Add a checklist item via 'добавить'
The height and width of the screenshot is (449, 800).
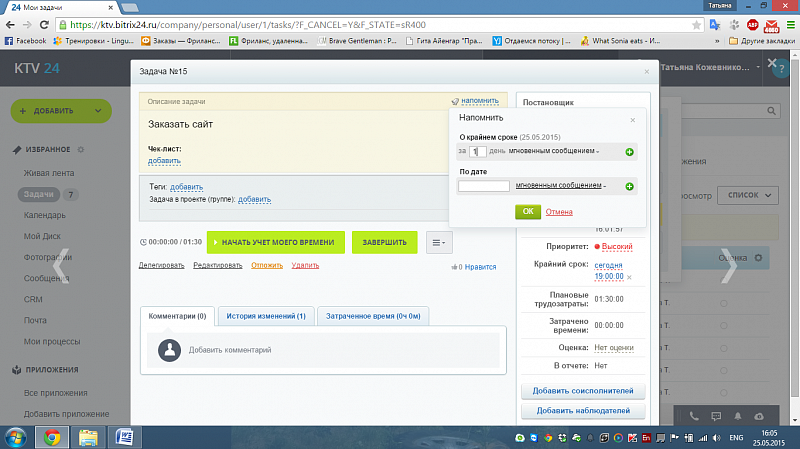pos(164,161)
